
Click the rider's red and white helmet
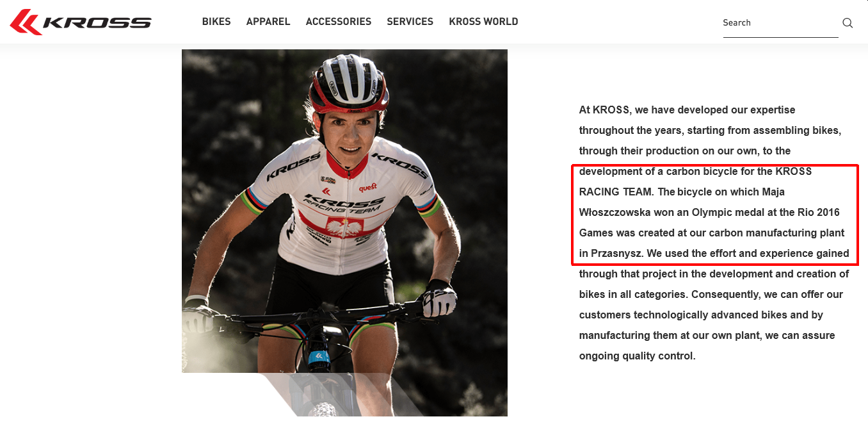tap(348, 83)
